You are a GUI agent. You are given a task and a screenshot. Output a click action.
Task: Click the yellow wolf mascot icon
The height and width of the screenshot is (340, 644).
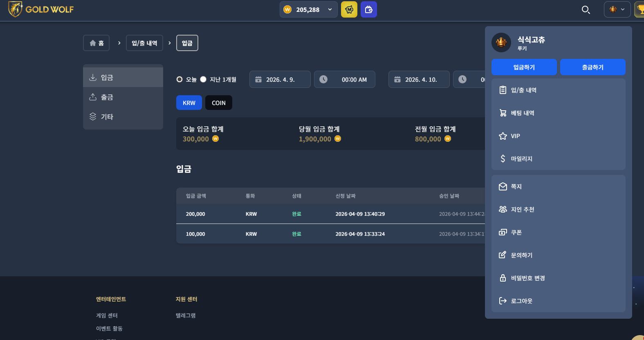click(x=349, y=9)
